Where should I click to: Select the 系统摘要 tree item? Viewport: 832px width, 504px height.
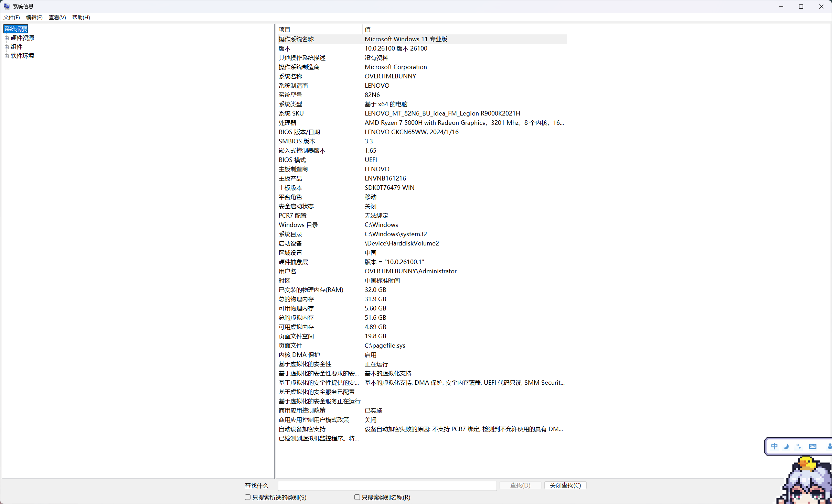pos(16,29)
